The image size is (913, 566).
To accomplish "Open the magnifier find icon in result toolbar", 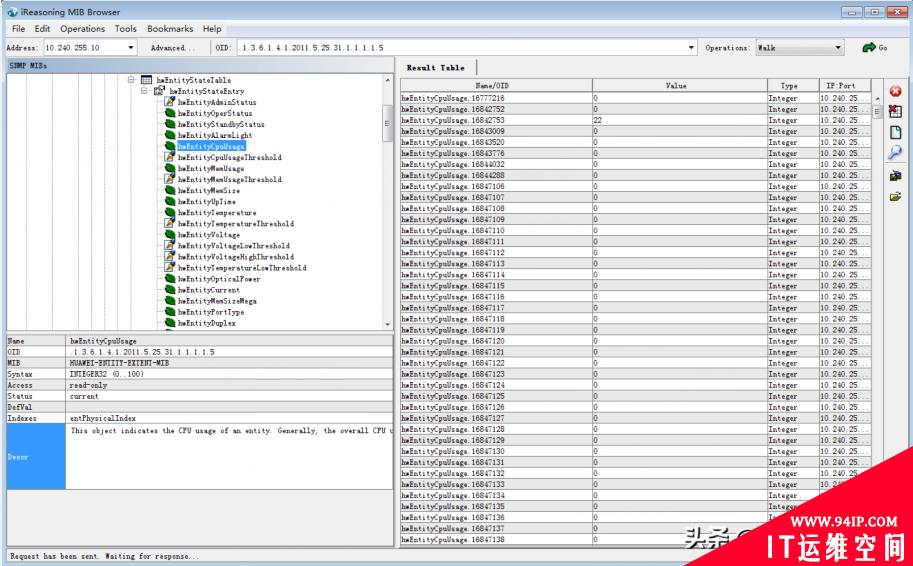I will pyautogui.click(x=895, y=153).
